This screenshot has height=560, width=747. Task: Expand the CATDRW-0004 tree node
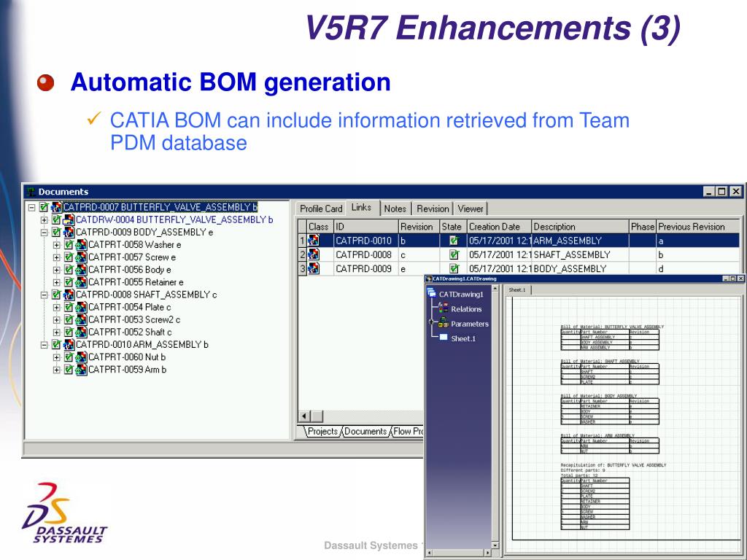tap(44, 220)
